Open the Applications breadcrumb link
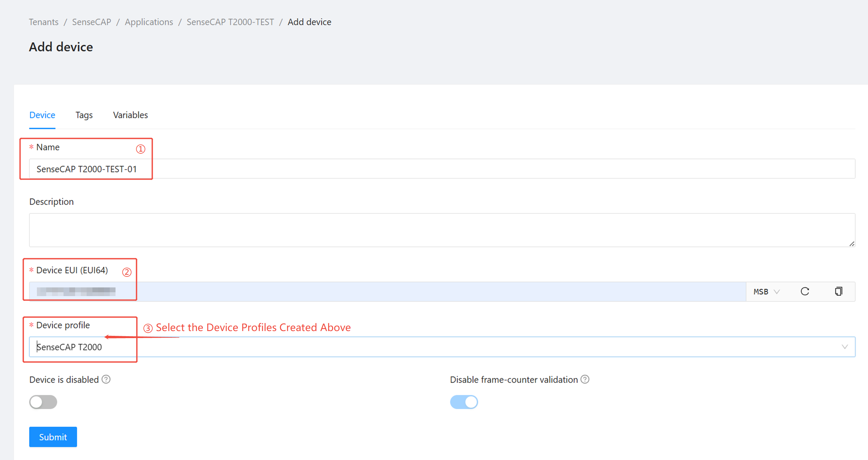The width and height of the screenshot is (868, 460). click(x=149, y=22)
